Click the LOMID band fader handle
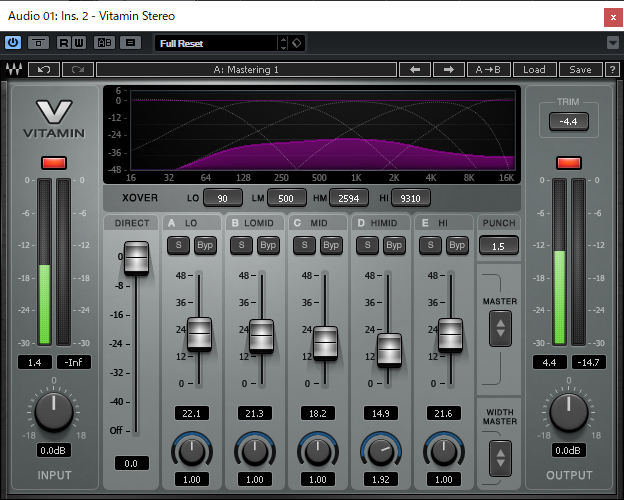Viewport: 624px width, 500px height. [x=261, y=336]
